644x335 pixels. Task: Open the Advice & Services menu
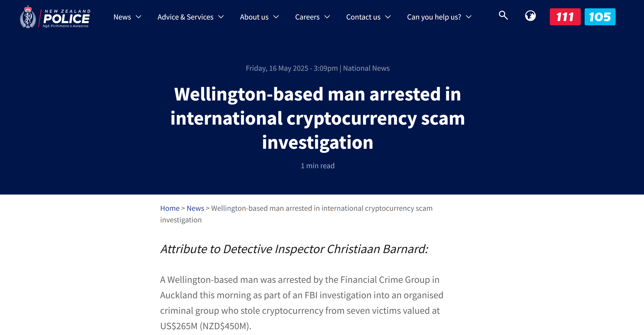[x=185, y=17]
